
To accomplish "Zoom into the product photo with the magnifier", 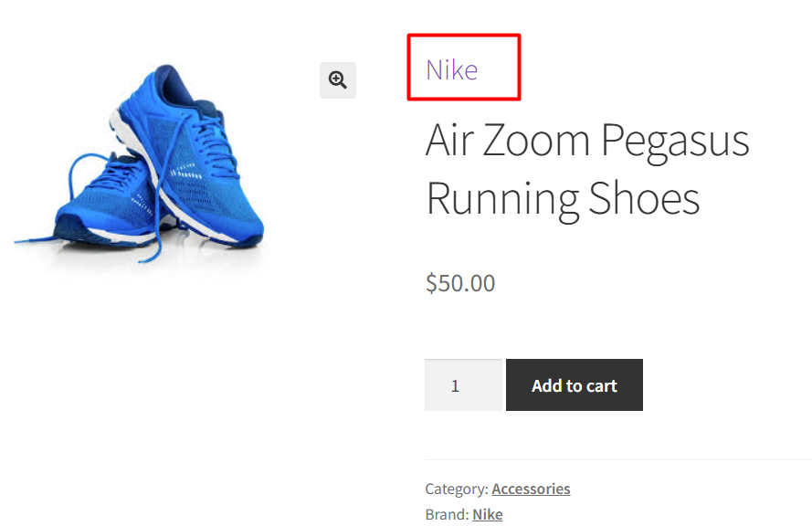I will pyautogui.click(x=337, y=79).
